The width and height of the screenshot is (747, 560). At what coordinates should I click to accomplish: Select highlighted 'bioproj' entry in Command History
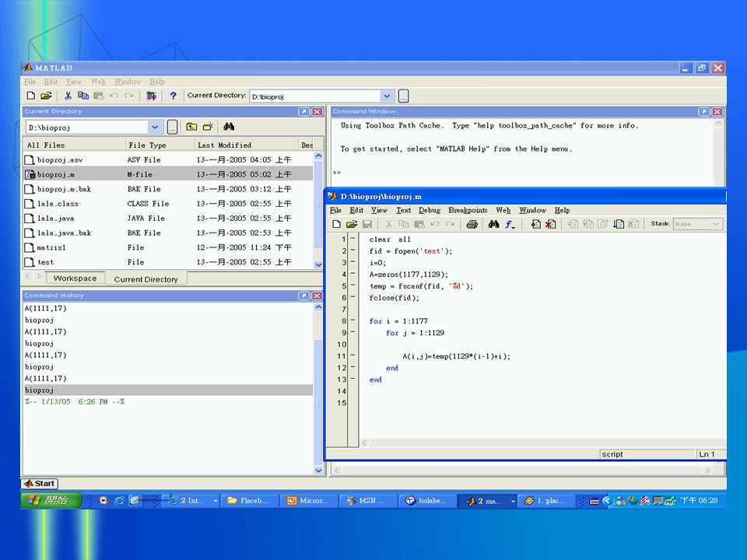[168, 390]
